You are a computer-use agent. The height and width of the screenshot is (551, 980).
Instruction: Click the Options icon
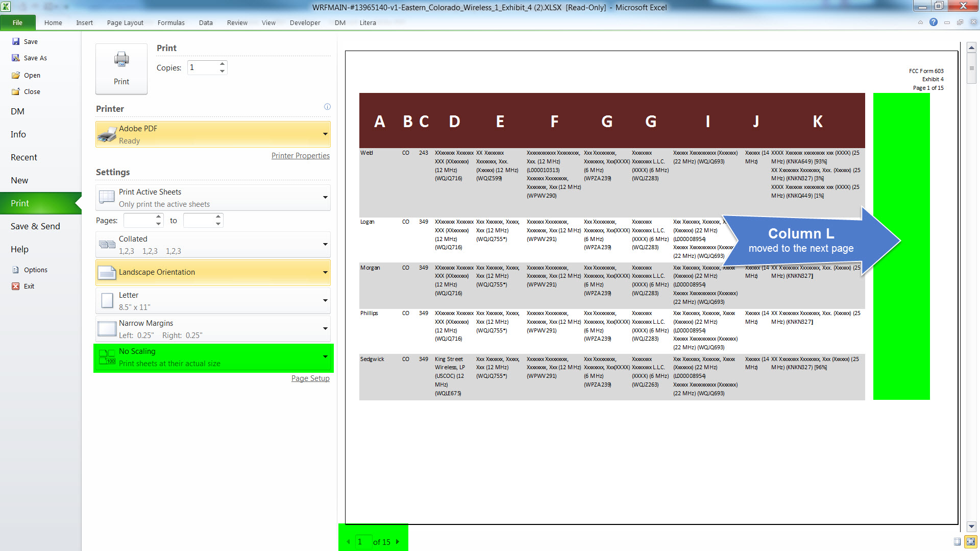(16, 270)
